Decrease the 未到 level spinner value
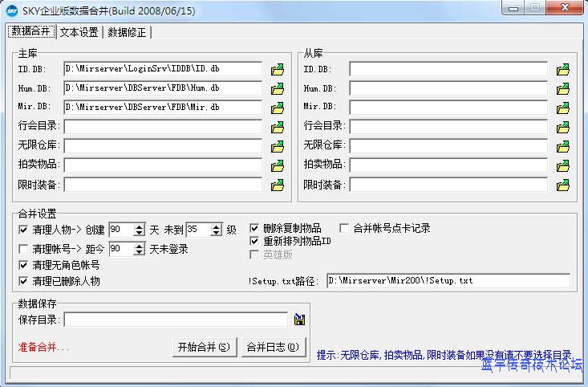 click(217, 233)
